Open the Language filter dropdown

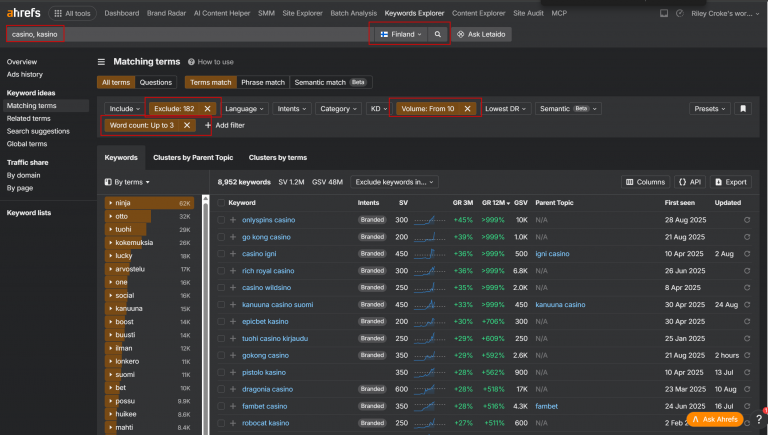click(x=244, y=109)
